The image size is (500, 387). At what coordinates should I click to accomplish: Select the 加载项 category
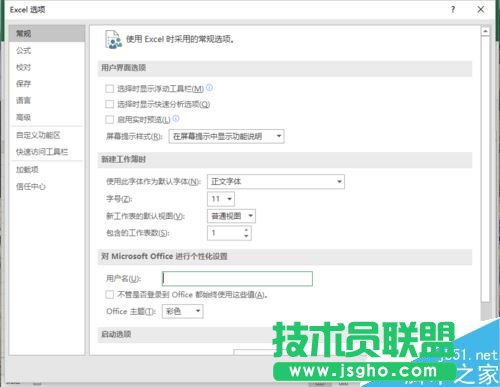pyautogui.click(x=47, y=170)
